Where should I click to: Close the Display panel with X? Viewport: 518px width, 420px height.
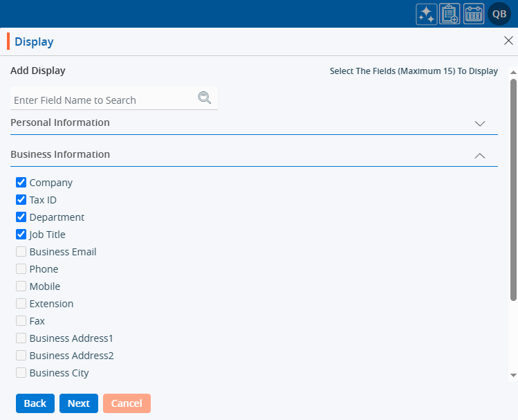508,41
